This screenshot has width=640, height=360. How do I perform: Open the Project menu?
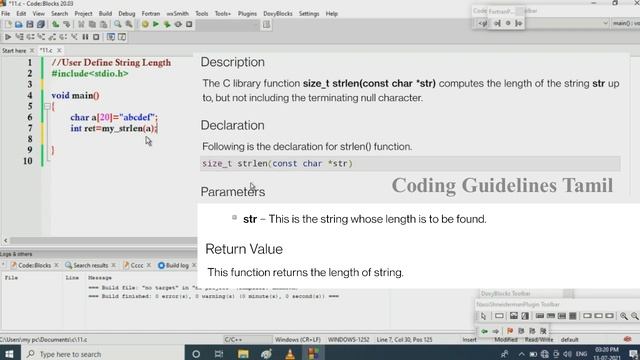[x=83, y=13]
